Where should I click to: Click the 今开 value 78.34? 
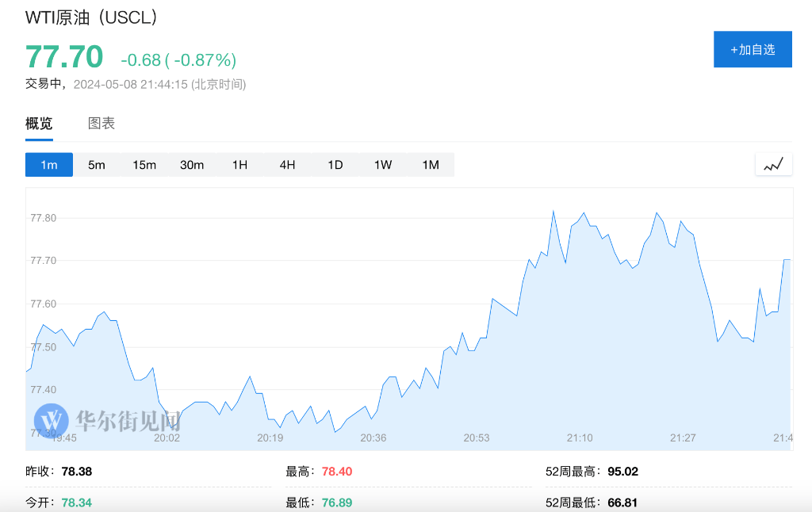(x=77, y=502)
